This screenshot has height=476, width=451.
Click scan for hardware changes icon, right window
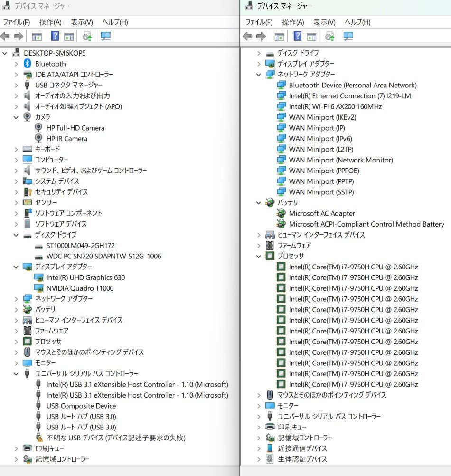[x=348, y=37]
